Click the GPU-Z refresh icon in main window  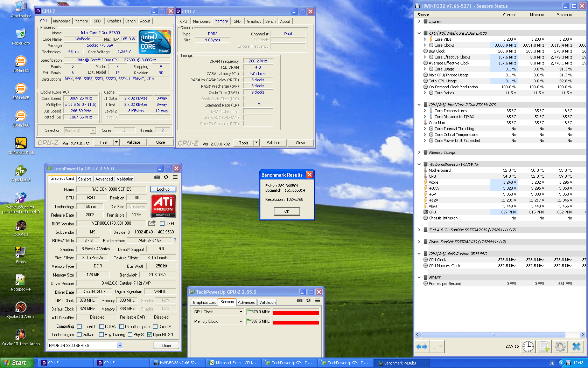(x=166, y=177)
